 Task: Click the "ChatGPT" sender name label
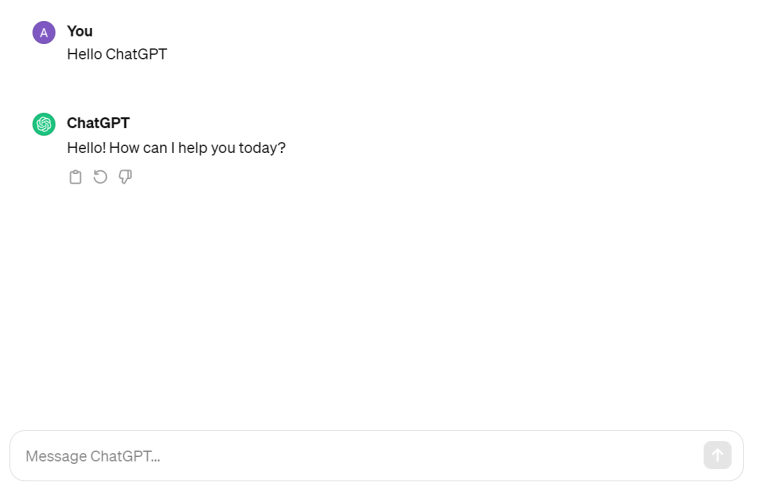(x=98, y=123)
